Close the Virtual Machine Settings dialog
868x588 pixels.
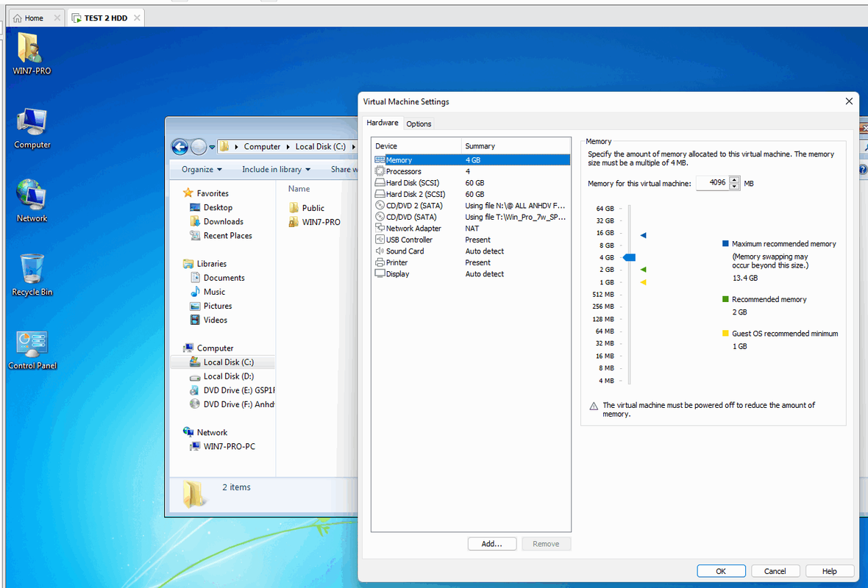pos(849,101)
